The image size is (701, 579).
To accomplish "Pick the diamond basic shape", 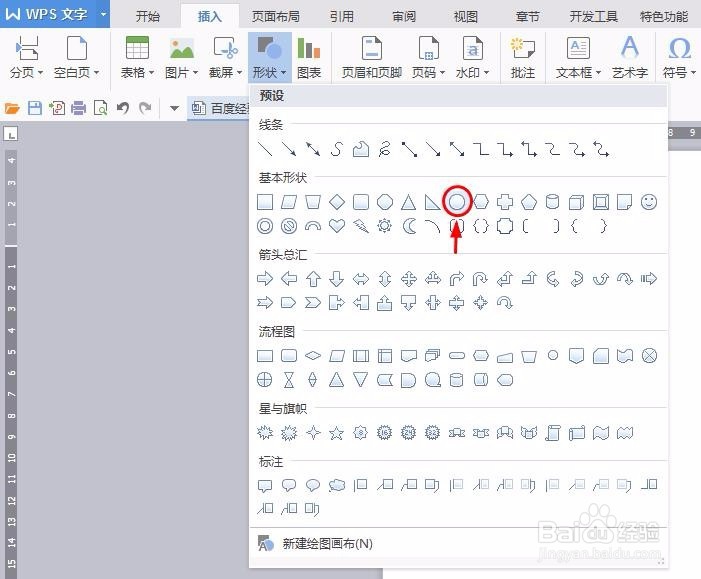I will click(337, 202).
